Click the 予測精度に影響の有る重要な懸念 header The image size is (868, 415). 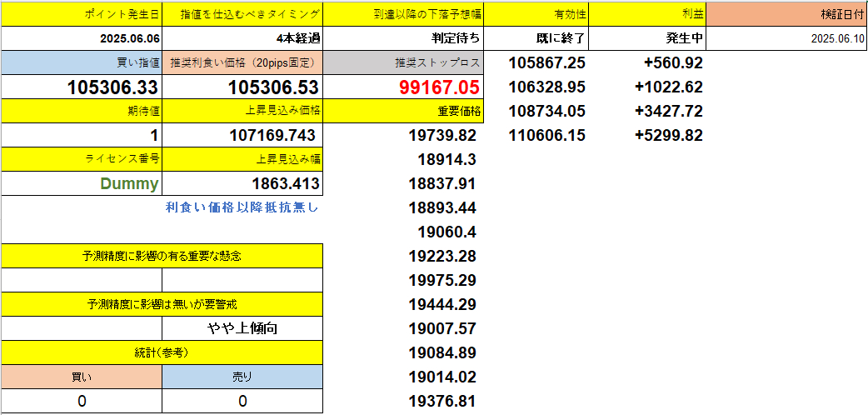click(x=162, y=256)
